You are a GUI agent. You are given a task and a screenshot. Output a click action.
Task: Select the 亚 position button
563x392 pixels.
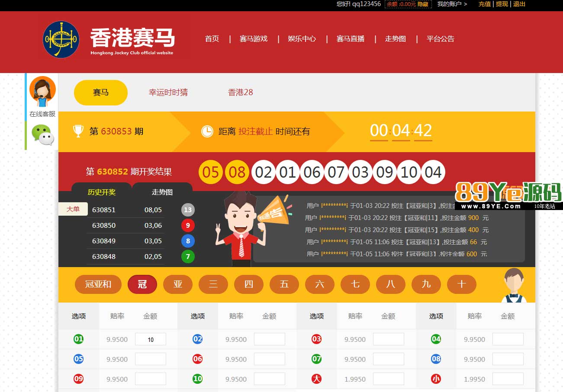coord(178,284)
